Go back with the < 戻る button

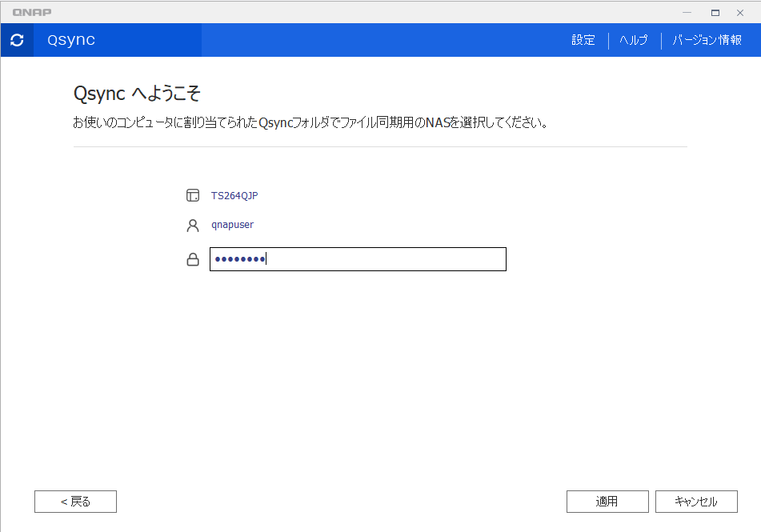(75, 502)
